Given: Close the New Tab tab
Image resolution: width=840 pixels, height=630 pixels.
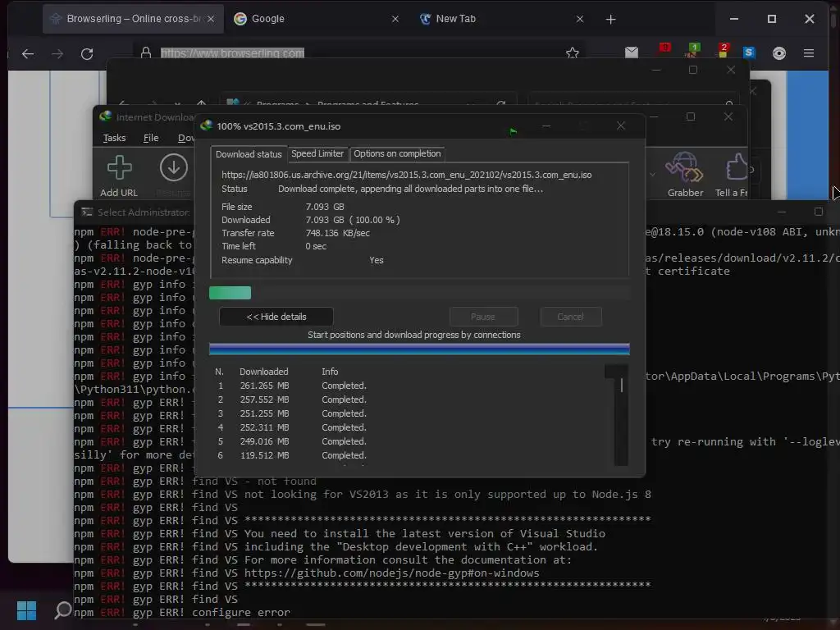Looking at the screenshot, I should pyautogui.click(x=580, y=19).
